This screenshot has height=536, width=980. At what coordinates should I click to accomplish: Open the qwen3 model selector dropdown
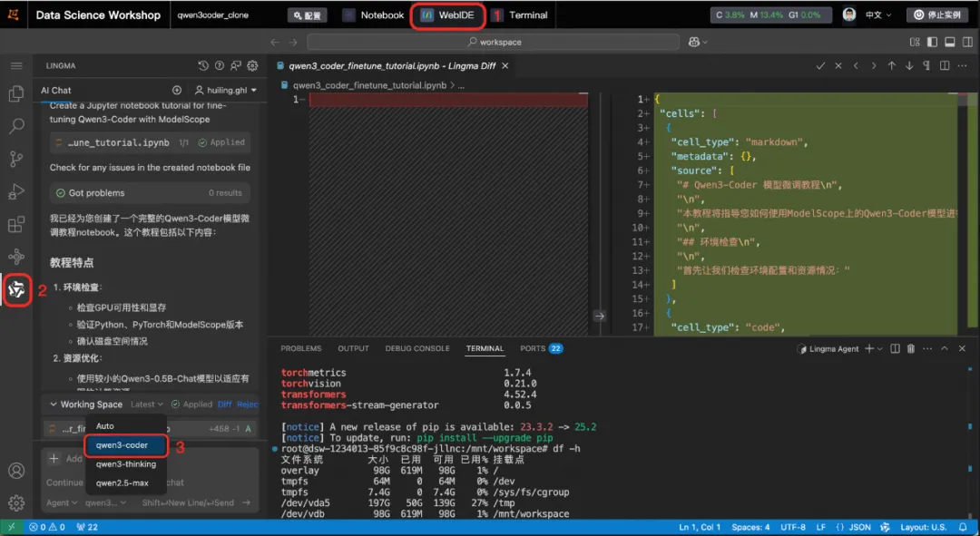coord(105,502)
